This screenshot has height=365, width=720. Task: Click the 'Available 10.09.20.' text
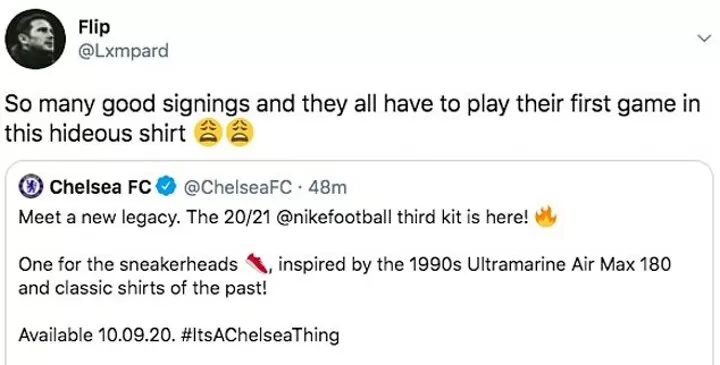pyautogui.click(x=97, y=335)
